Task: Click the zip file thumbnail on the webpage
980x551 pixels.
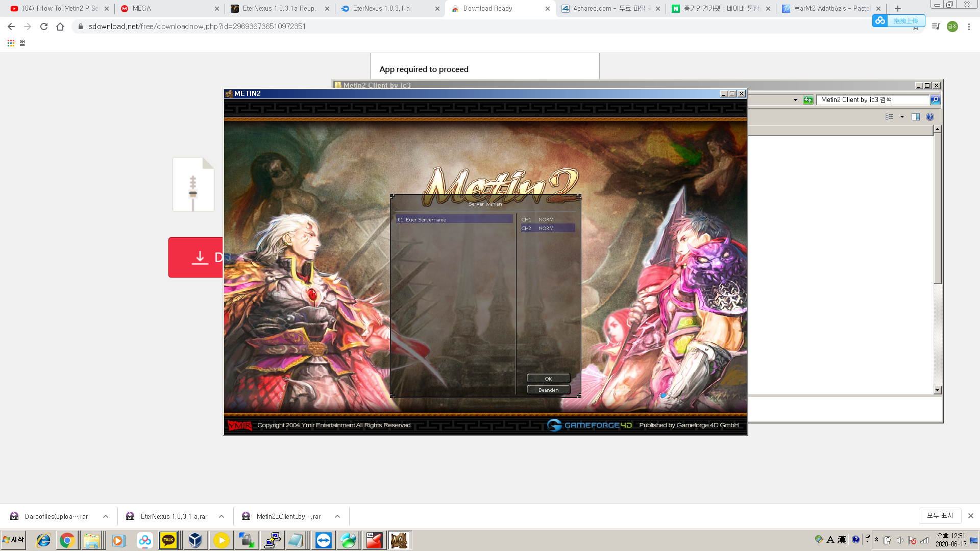Action: [193, 184]
